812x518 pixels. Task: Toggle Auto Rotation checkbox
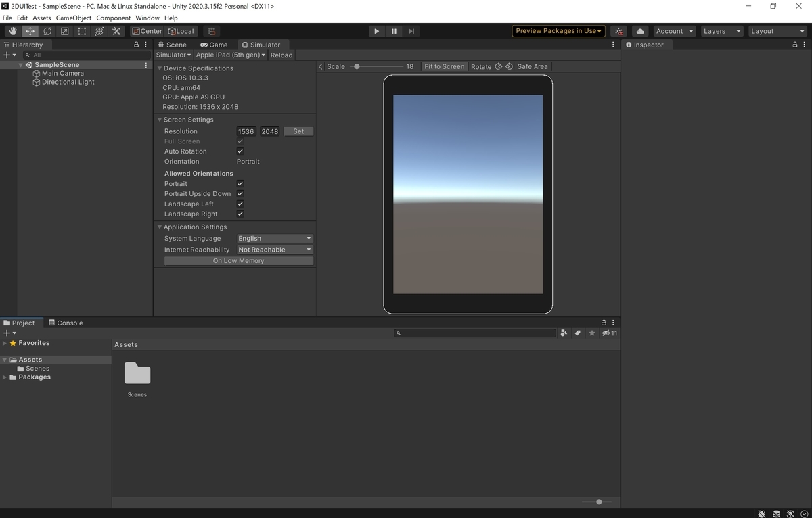[240, 151]
